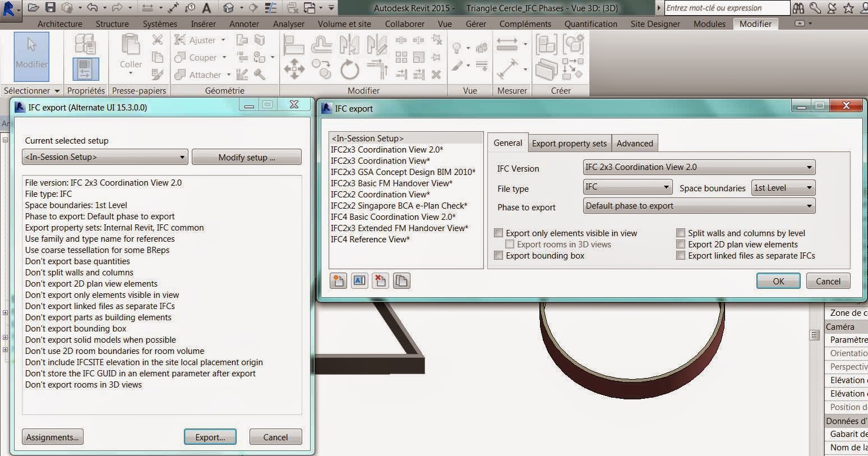Check Export linked files as separate IFCs
868x456 pixels.
(x=681, y=256)
